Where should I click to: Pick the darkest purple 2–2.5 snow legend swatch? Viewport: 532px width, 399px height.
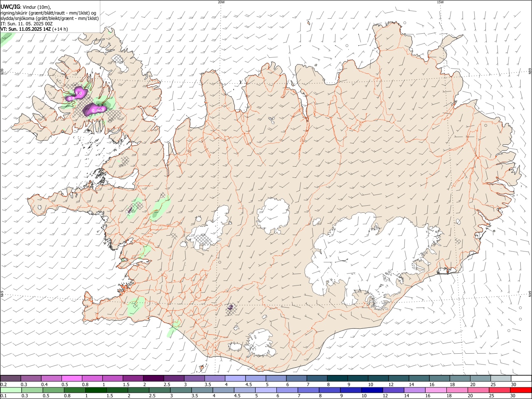click(x=153, y=378)
